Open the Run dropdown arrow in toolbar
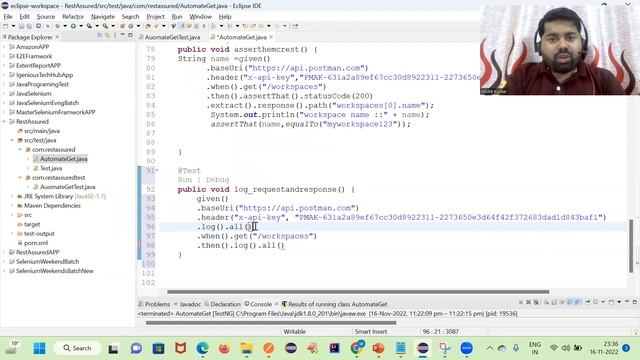The image size is (640, 360). (x=81, y=26)
